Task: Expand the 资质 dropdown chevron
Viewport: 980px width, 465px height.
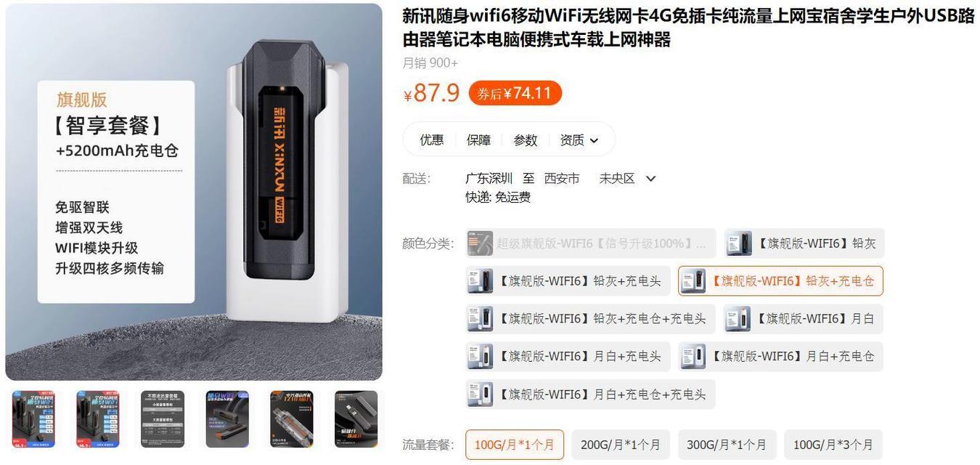Action: [x=595, y=140]
